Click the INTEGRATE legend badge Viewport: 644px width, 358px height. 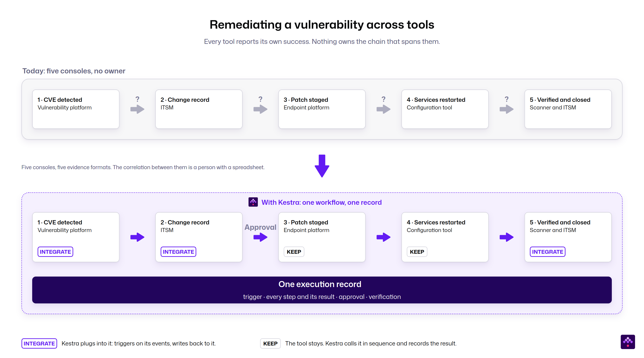click(x=39, y=343)
